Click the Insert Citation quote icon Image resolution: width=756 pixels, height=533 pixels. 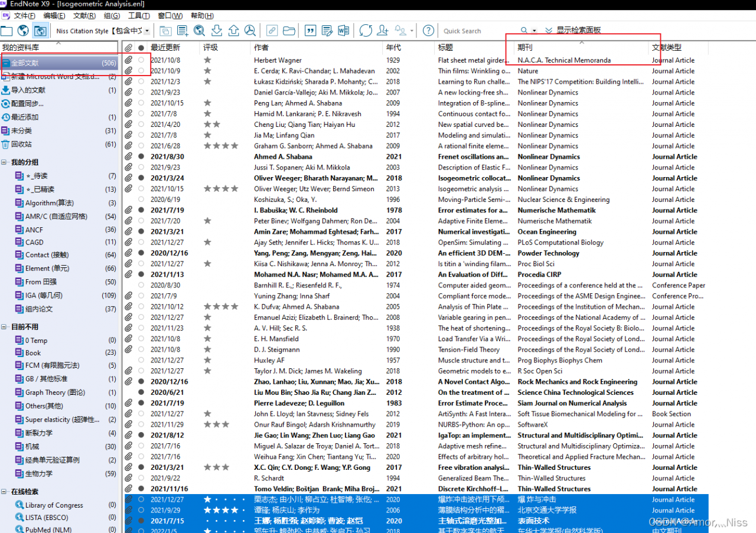point(310,31)
